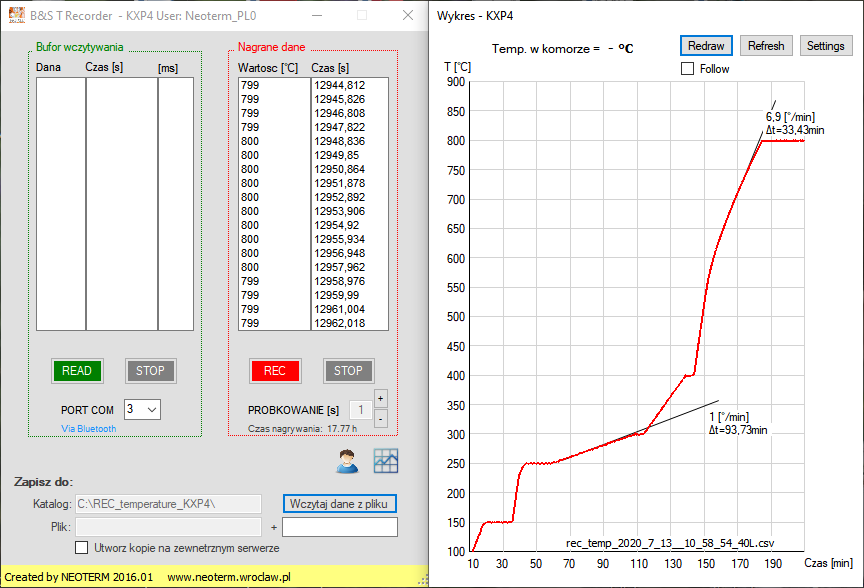Select time value 12944,812
Image resolution: width=864 pixels, height=588 pixels.
339,85
